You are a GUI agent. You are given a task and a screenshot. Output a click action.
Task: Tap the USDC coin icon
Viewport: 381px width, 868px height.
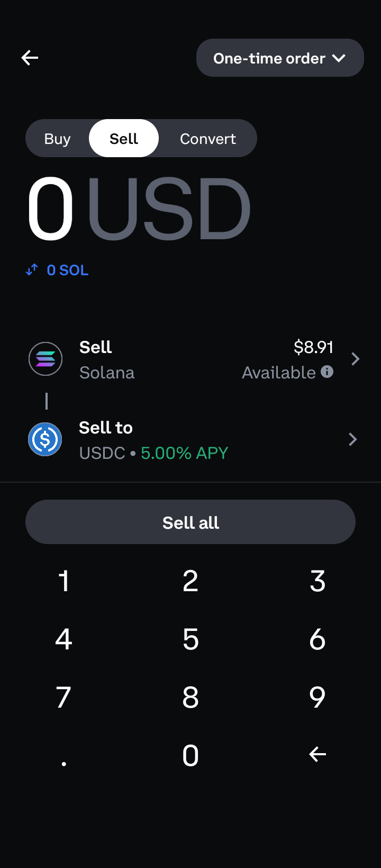pyautogui.click(x=45, y=439)
